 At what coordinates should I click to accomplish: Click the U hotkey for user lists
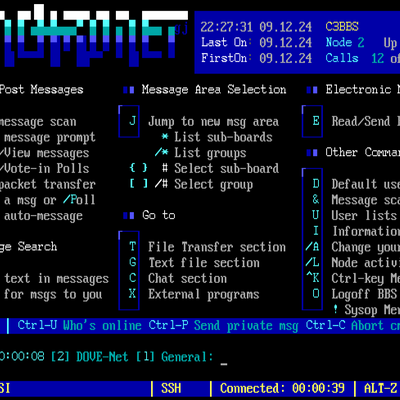point(316,215)
